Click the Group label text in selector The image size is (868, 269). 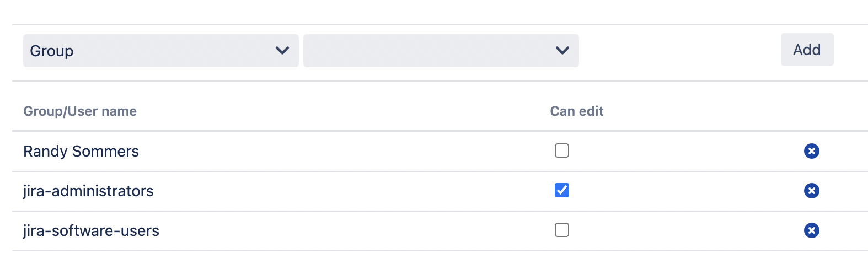click(52, 51)
